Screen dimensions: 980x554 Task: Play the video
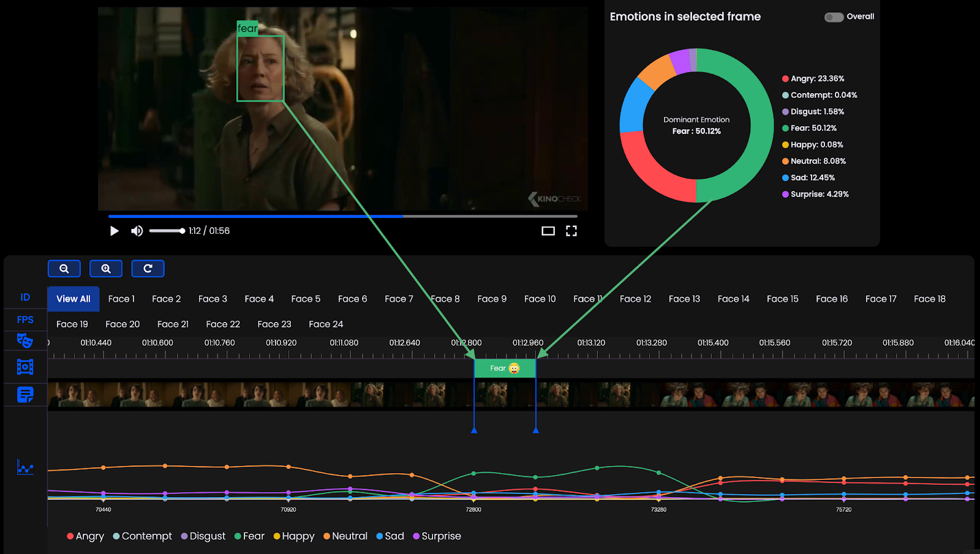(114, 231)
